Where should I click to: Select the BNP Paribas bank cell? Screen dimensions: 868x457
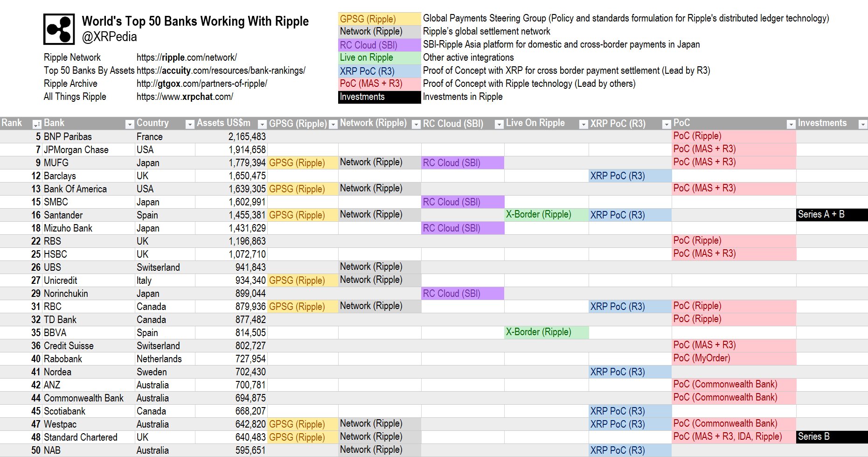pos(89,137)
